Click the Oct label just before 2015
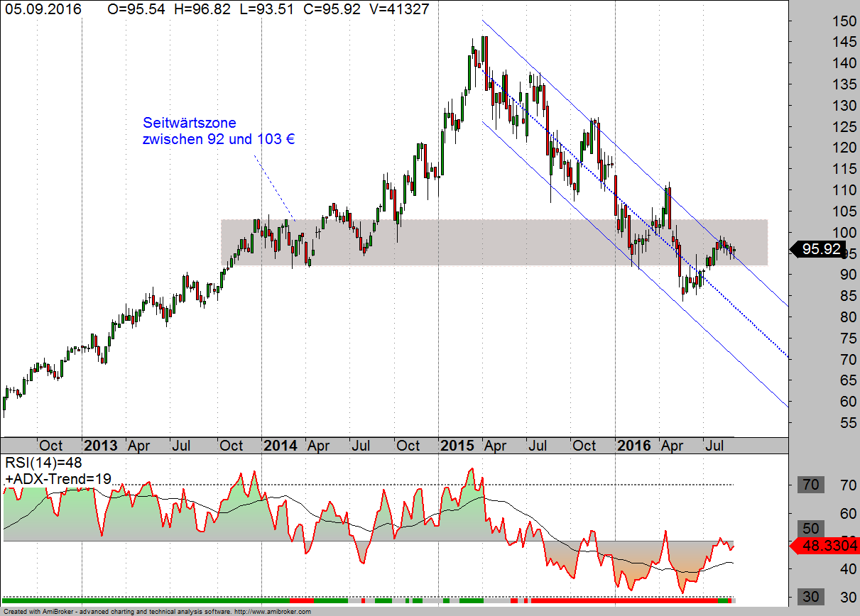 408,446
